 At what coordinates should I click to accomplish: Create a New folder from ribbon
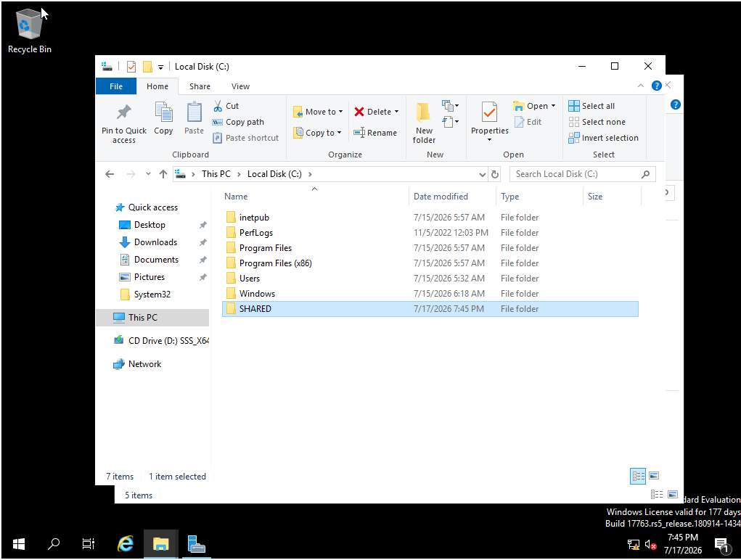tap(424, 123)
